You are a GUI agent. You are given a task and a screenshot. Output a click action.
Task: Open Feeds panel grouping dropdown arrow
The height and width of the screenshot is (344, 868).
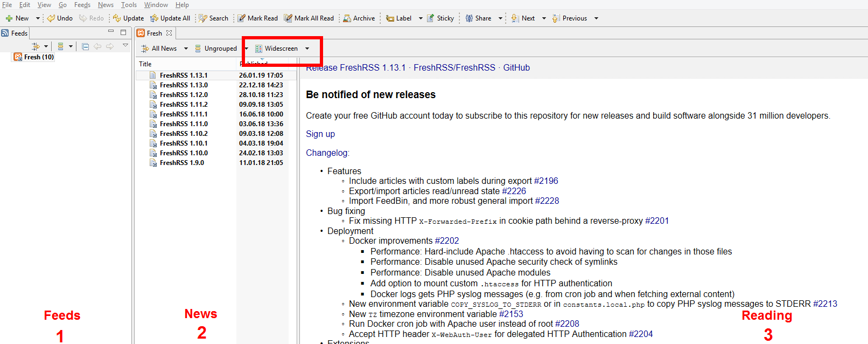point(71,46)
